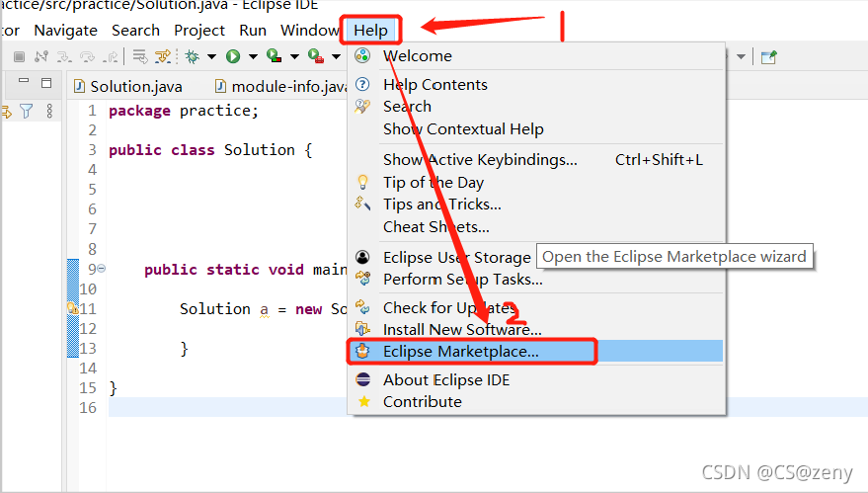Click the Run with Coverage toolbar icon
Image resolution: width=868 pixels, height=493 pixels.
click(x=273, y=56)
